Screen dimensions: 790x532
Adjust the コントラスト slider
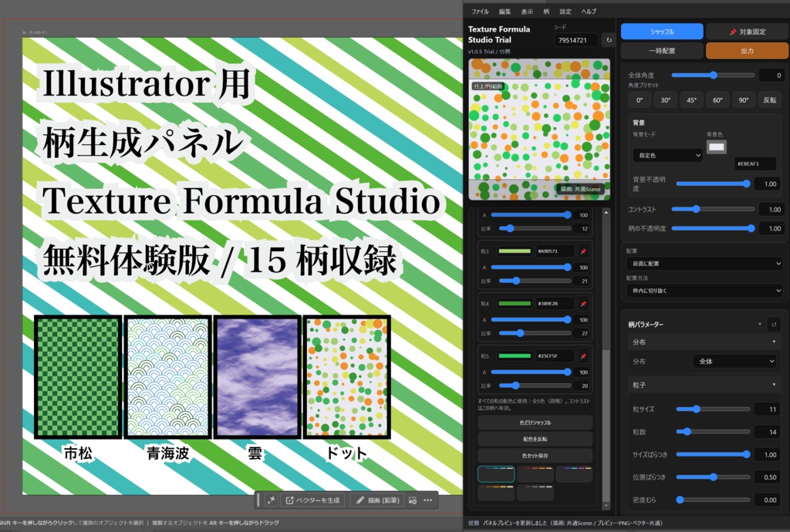tap(713, 209)
